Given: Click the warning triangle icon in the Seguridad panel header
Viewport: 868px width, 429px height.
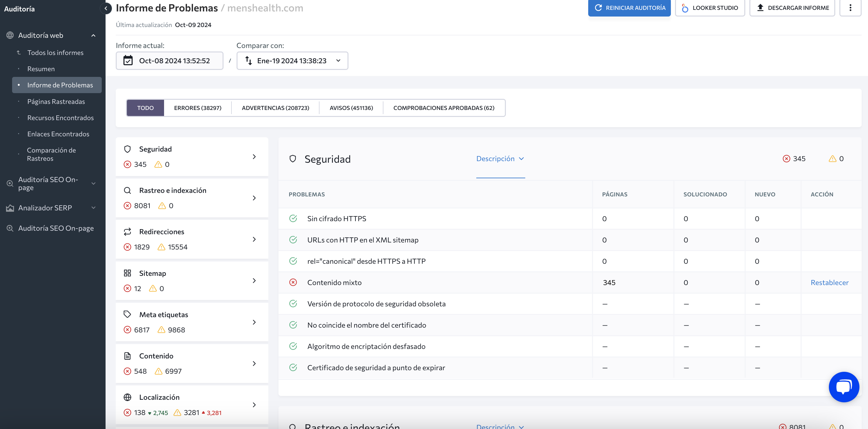Looking at the screenshot, I should (x=832, y=159).
